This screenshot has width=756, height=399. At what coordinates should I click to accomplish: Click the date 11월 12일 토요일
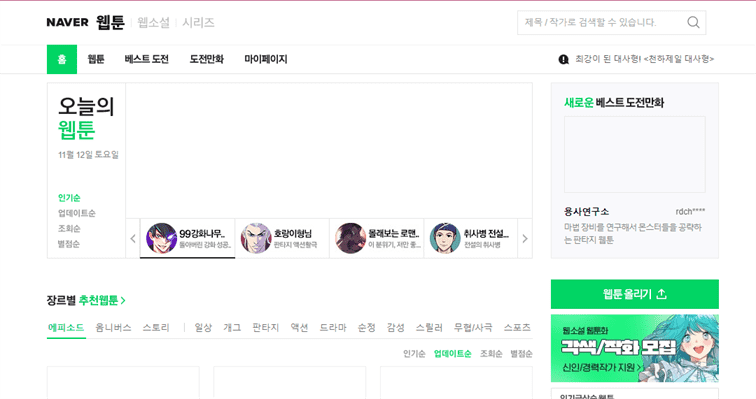pyautogui.click(x=88, y=155)
